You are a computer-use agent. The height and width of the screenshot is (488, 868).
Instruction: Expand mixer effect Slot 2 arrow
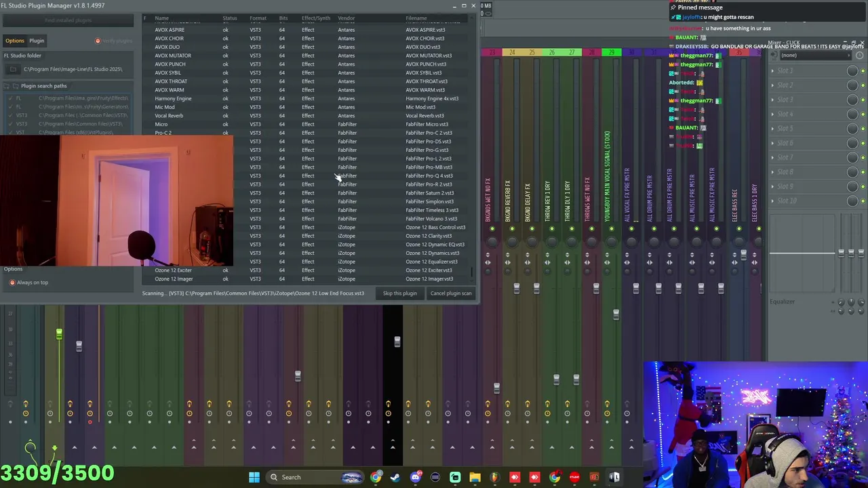pyautogui.click(x=772, y=85)
